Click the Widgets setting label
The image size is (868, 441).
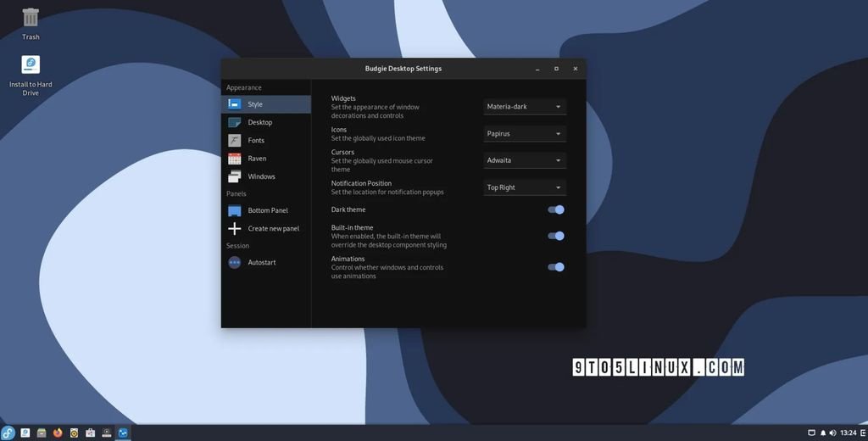(343, 98)
